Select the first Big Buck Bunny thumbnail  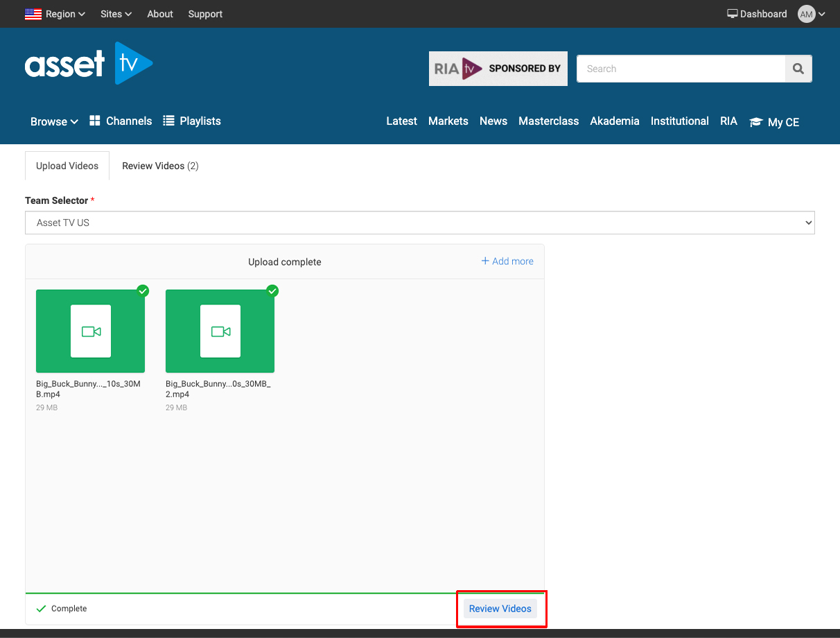90,331
